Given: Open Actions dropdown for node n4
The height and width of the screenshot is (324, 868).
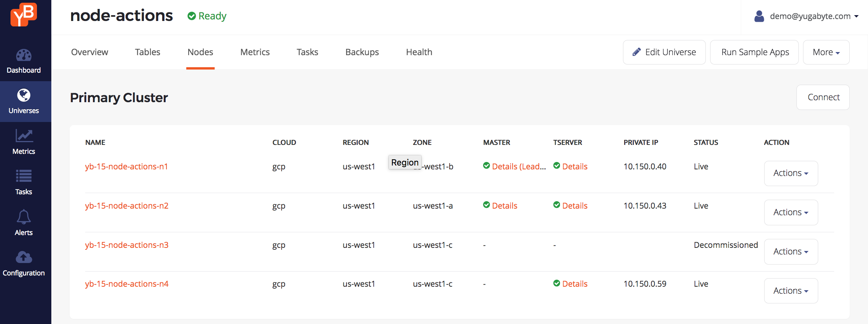Looking at the screenshot, I should (791, 291).
